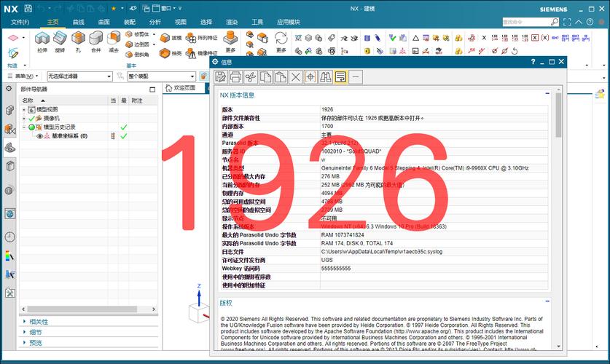Click help question mark in 信息 window

(533, 62)
